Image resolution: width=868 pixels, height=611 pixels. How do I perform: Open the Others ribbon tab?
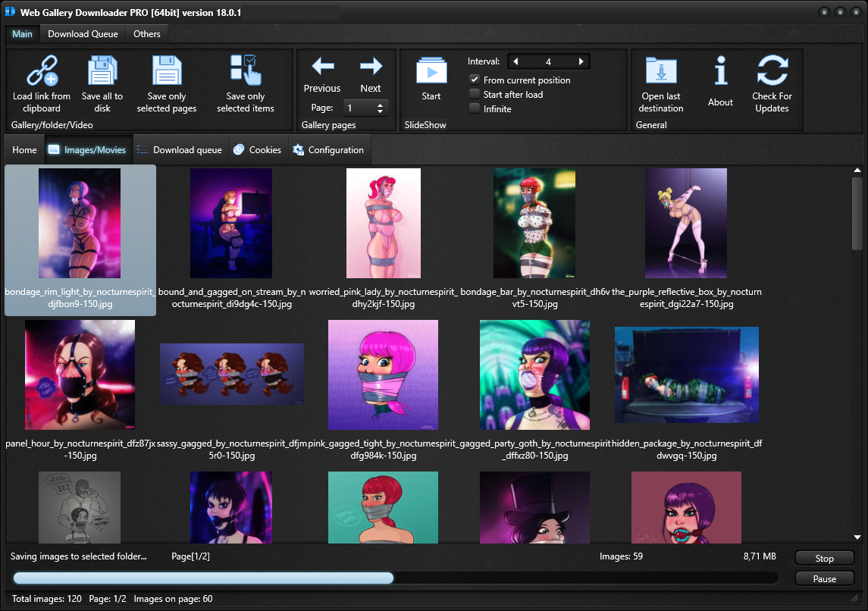pos(147,34)
